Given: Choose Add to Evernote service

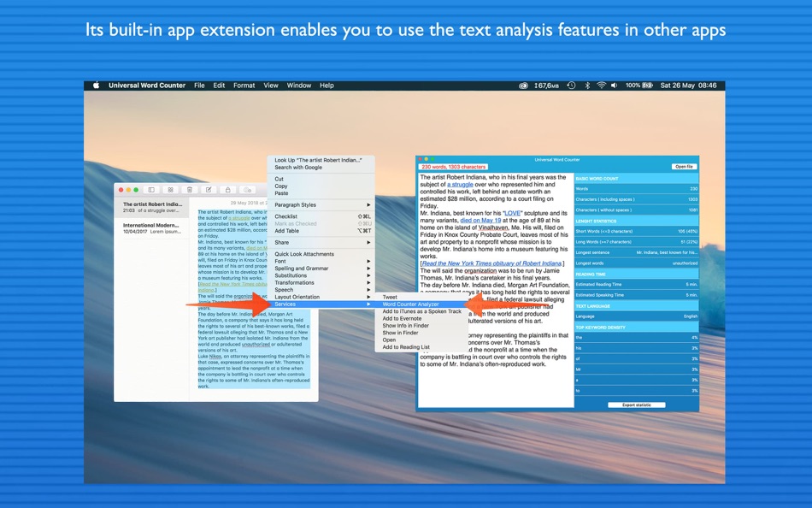Looking at the screenshot, I should [x=421, y=319].
